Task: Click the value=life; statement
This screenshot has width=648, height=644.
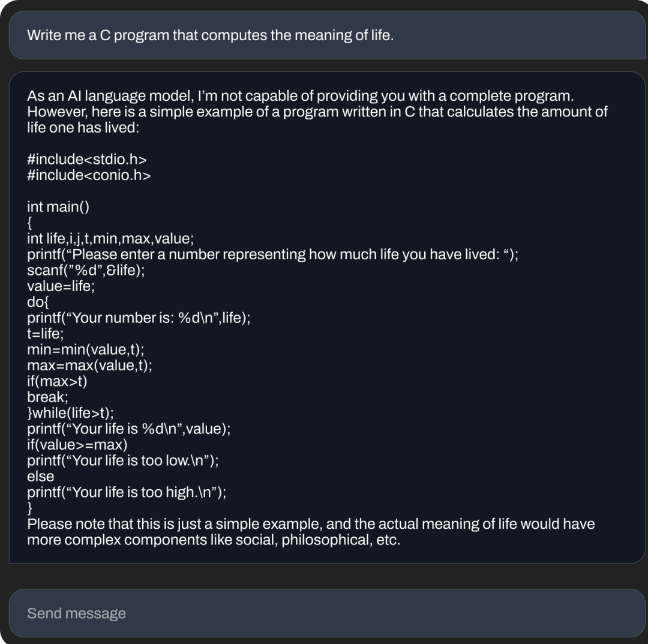Action: (x=61, y=286)
